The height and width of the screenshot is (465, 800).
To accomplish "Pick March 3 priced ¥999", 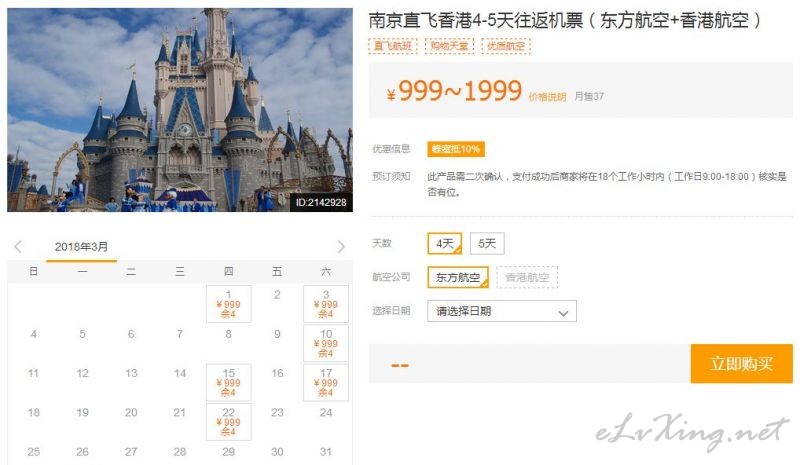I will (x=326, y=304).
